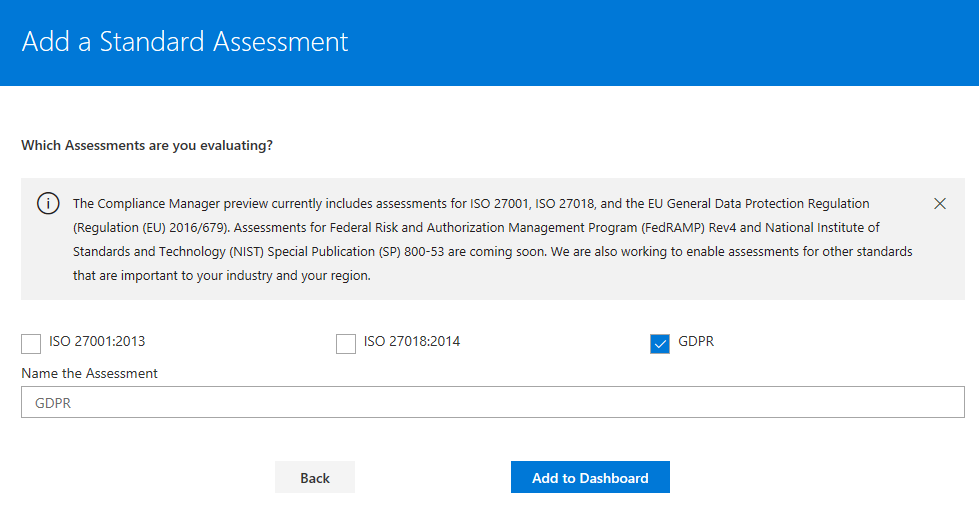Click the Add a Standard Assessment title
The width and height of the screenshot is (979, 522).
(185, 42)
